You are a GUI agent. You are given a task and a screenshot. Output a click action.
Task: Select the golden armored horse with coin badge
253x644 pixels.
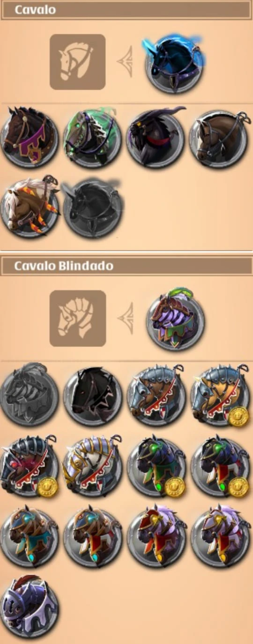pyautogui.click(x=220, y=397)
